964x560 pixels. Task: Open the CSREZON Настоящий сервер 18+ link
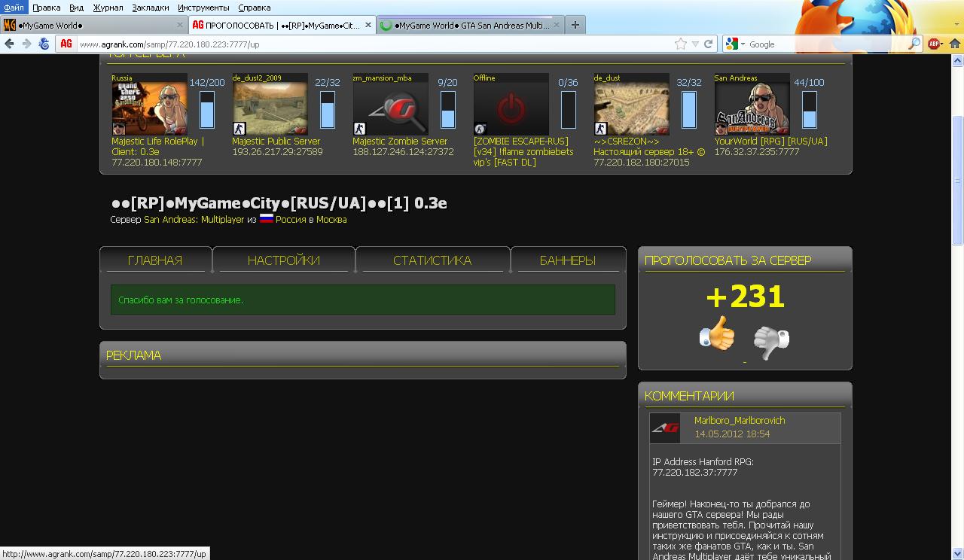(648, 146)
